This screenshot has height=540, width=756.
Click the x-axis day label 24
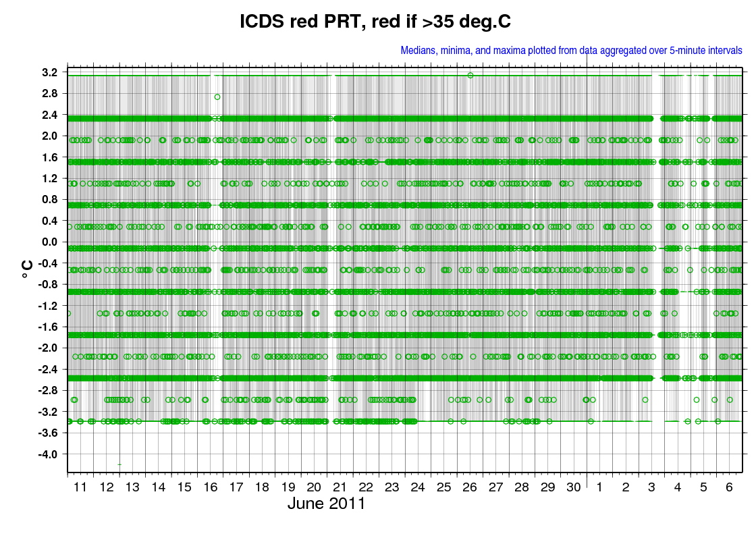[418, 487]
